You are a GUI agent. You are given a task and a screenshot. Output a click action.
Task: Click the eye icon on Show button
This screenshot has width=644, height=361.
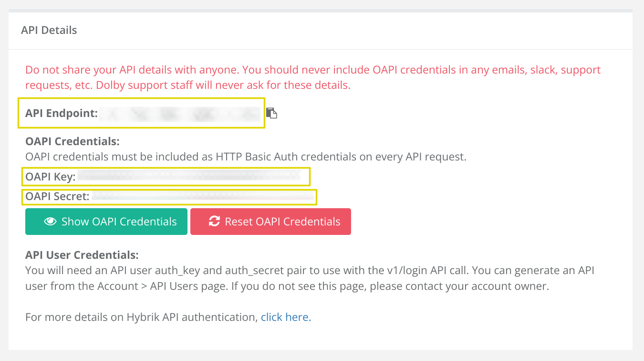point(50,222)
